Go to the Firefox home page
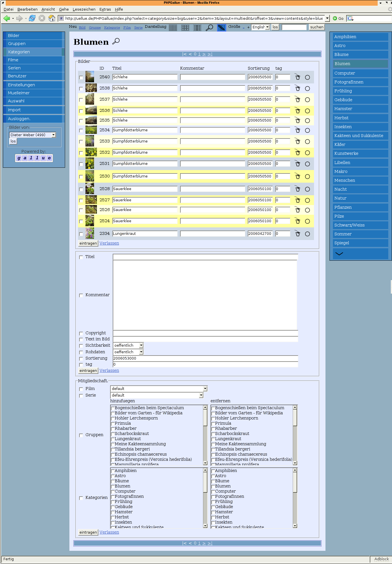 point(52,18)
